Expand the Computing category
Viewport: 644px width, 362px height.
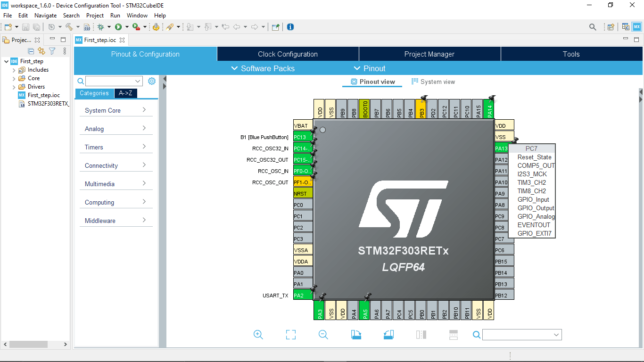tap(116, 202)
